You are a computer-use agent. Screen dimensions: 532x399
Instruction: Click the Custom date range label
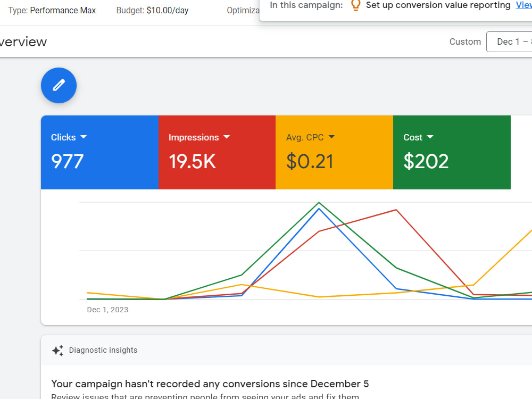(465, 41)
